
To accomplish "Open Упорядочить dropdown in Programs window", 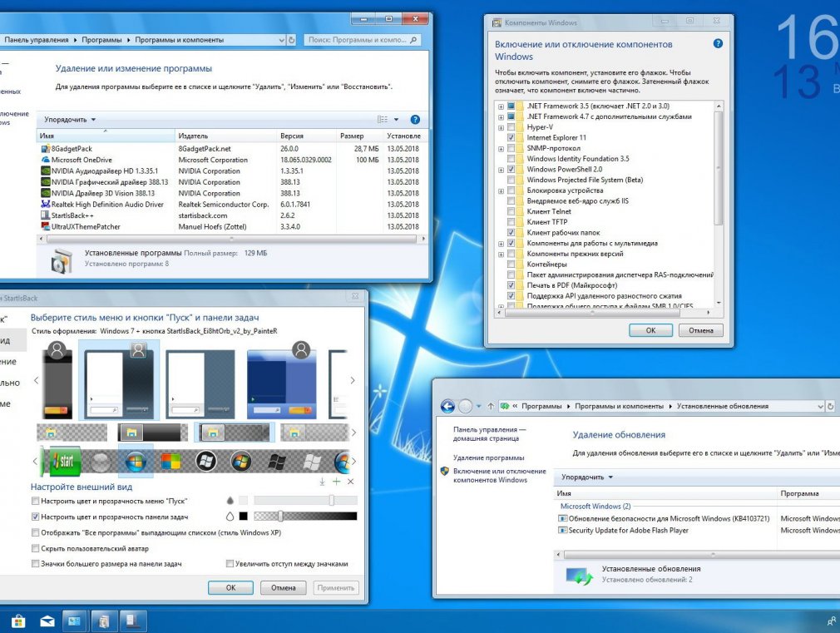I will [x=70, y=120].
